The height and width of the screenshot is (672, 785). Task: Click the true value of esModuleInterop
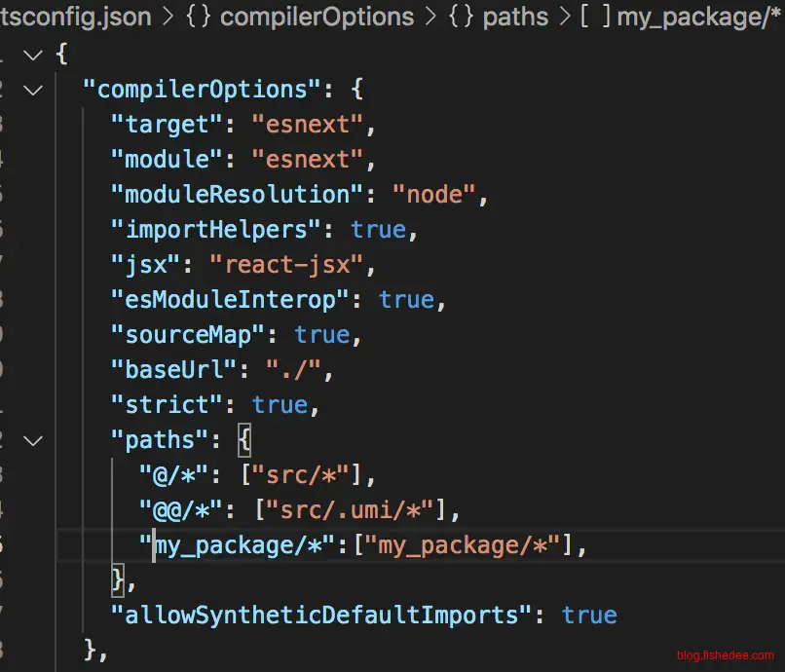coord(405,300)
